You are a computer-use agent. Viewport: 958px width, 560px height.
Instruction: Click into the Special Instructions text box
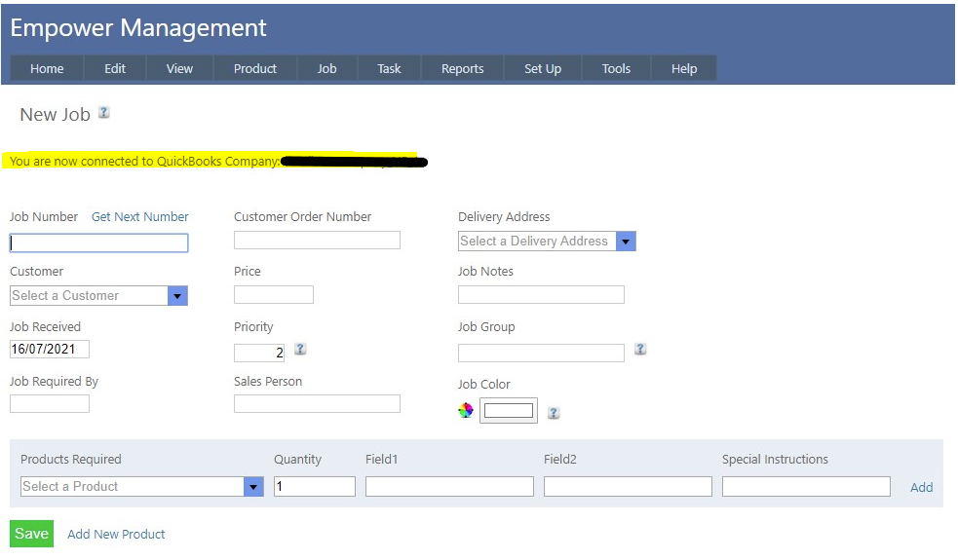806,487
